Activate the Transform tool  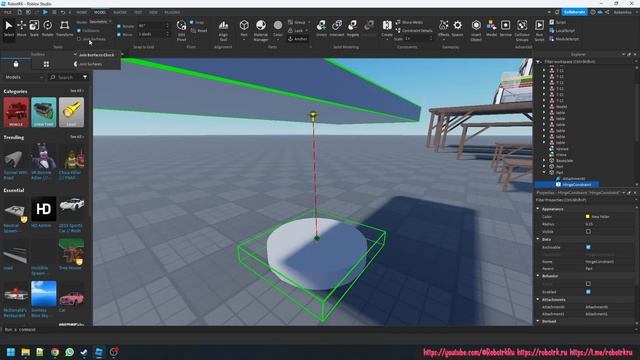[64, 29]
